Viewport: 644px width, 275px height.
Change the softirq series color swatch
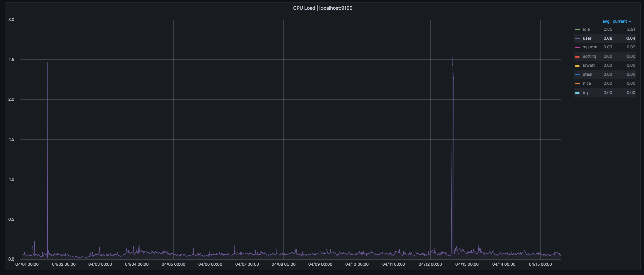[x=577, y=57]
